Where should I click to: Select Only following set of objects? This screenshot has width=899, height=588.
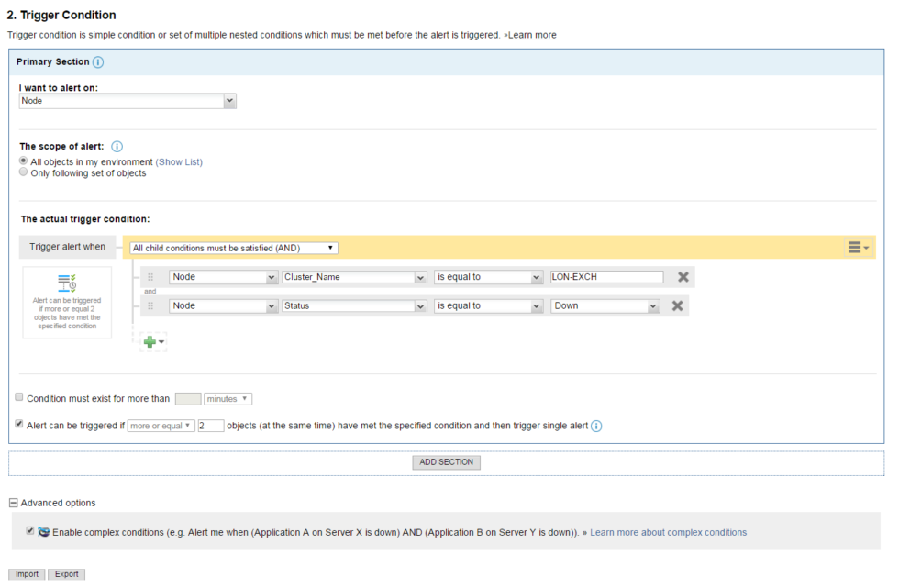coord(23,172)
